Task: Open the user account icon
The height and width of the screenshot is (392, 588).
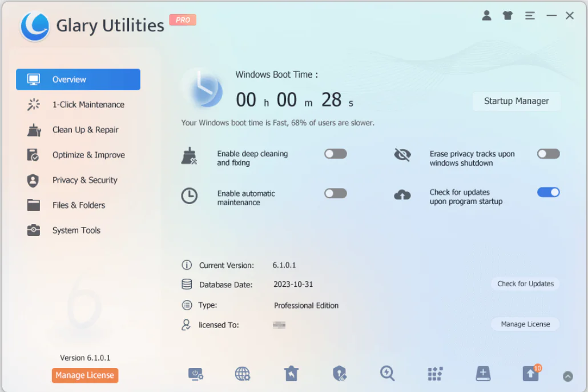Action: [486, 15]
